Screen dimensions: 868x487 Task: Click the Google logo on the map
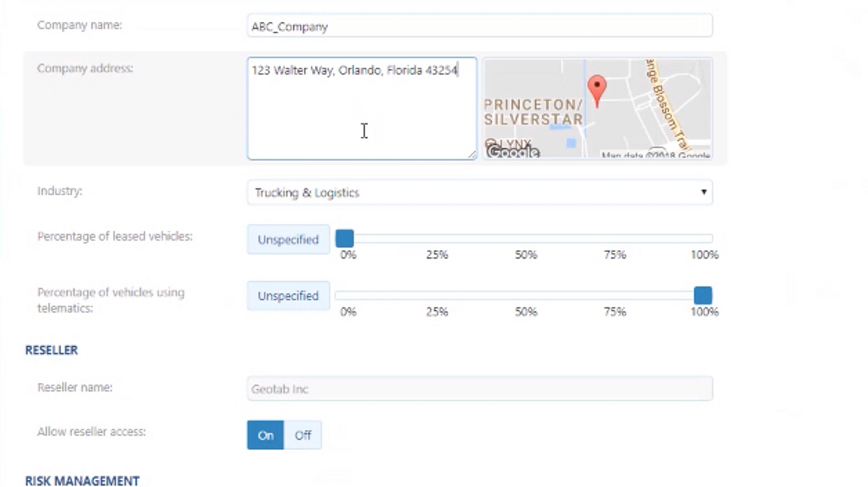[x=512, y=152]
